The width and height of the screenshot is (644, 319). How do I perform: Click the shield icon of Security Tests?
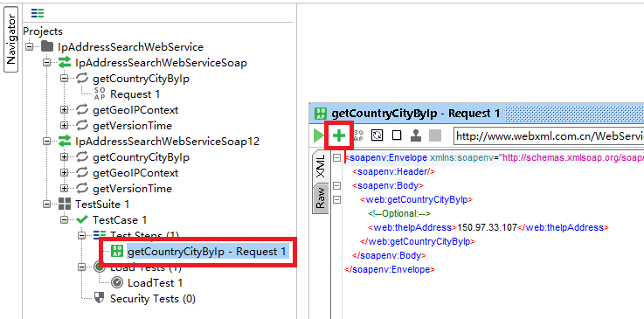[x=99, y=298]
